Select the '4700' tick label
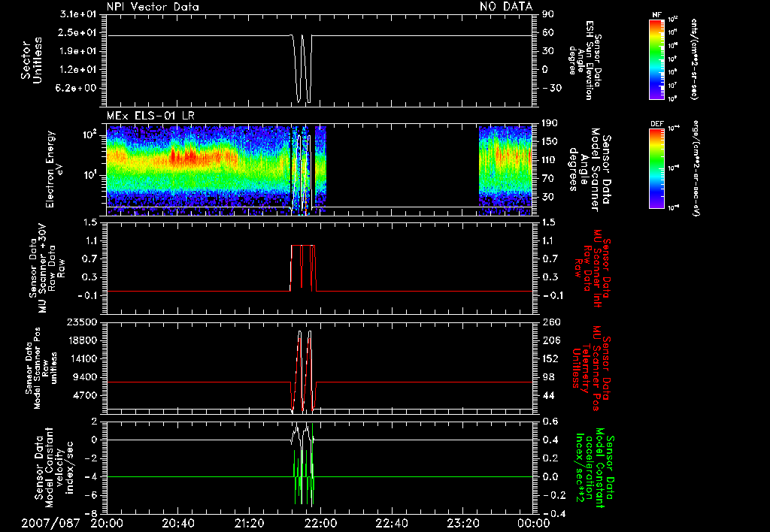Viewport: 770px width, 532px height. (85, 395)
